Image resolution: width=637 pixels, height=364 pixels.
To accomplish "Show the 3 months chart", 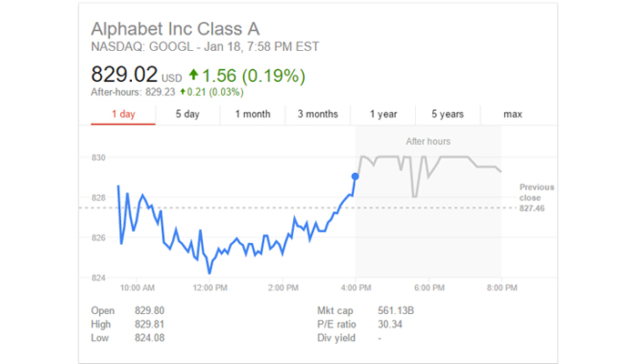I will click(318, 114).
